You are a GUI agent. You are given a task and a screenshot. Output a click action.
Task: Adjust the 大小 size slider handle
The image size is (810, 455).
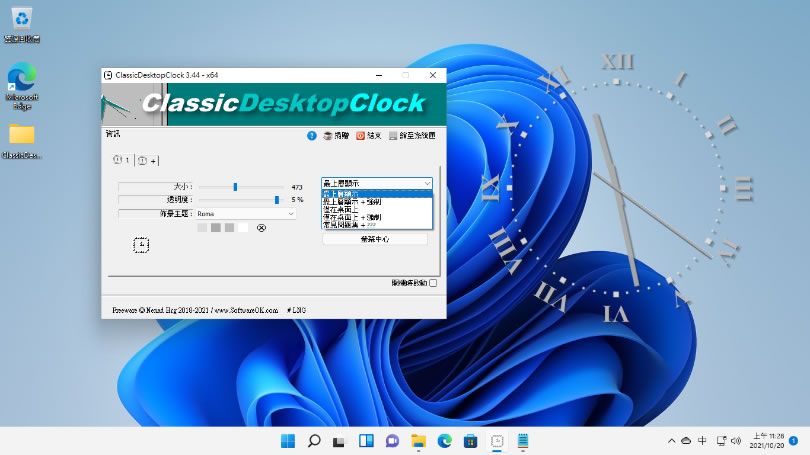coord(235,186)
